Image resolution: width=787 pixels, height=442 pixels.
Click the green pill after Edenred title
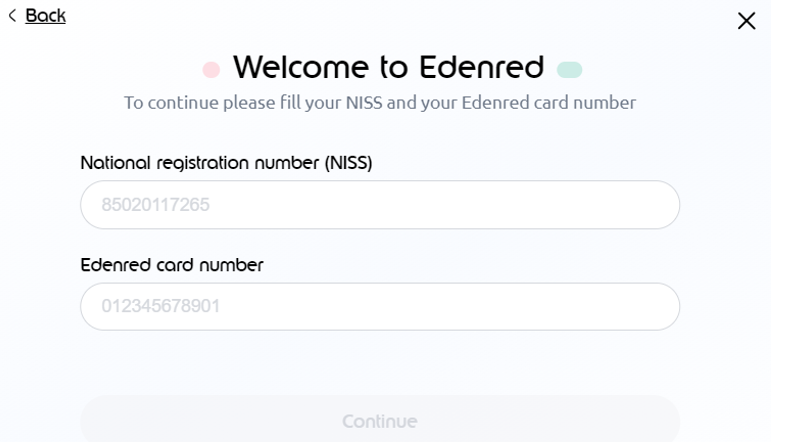[570, 69]
